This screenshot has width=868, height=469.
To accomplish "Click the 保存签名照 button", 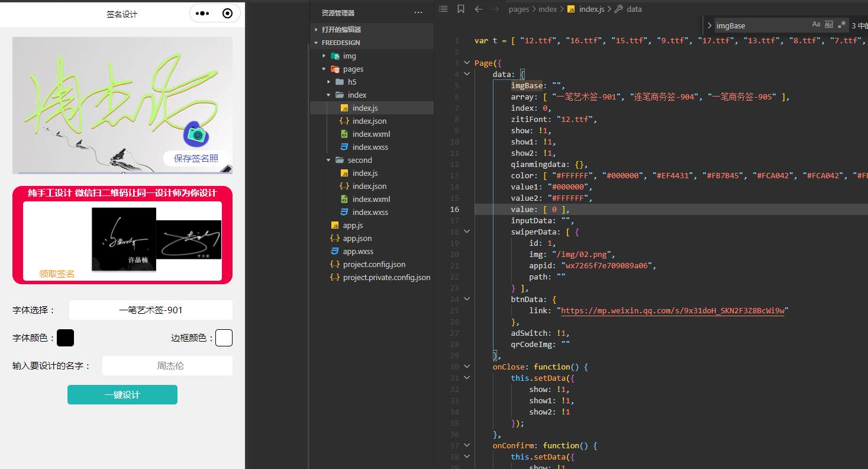I will coord(196,158).
